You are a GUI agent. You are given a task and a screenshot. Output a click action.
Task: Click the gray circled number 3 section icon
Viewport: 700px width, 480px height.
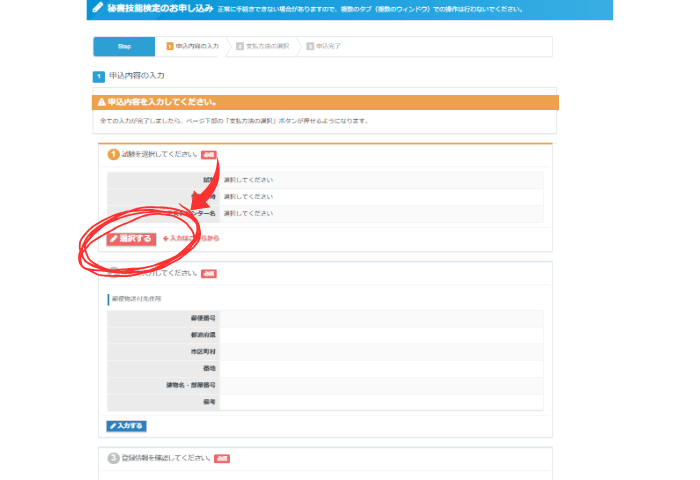113,458
